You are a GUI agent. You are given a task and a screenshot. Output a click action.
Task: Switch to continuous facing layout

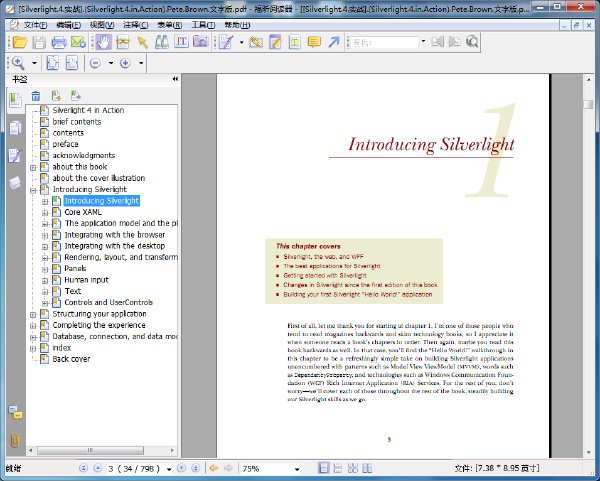pos(353,468)
